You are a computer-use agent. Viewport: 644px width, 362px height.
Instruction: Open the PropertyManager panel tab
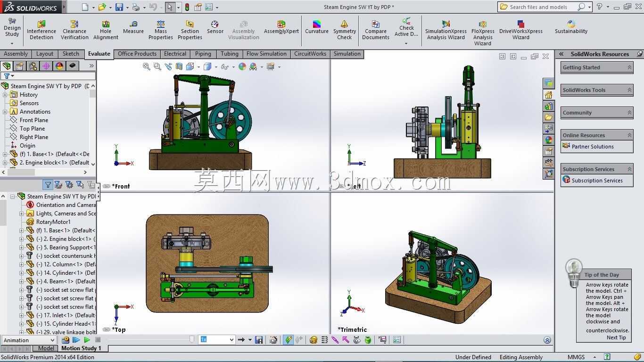click(x=19, y=66)
